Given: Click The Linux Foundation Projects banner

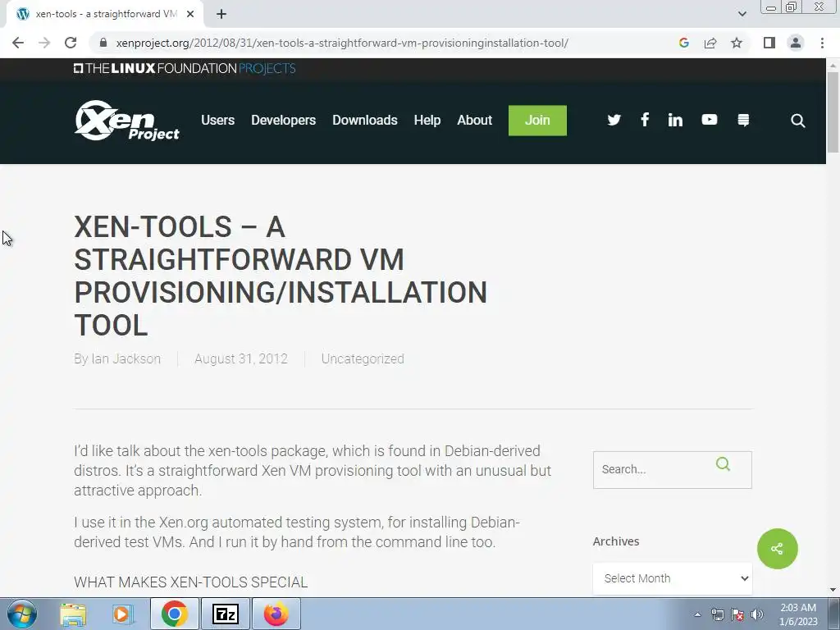Looking at the screenshot, I should 185,69.
